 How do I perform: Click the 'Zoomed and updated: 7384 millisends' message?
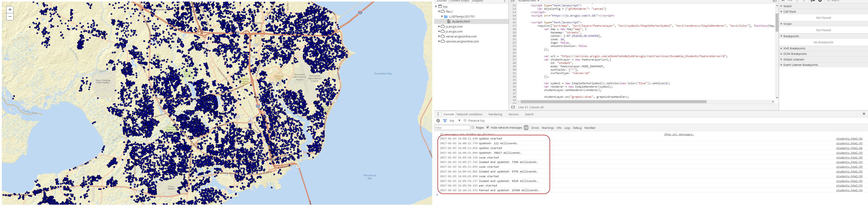coord(508,162)
